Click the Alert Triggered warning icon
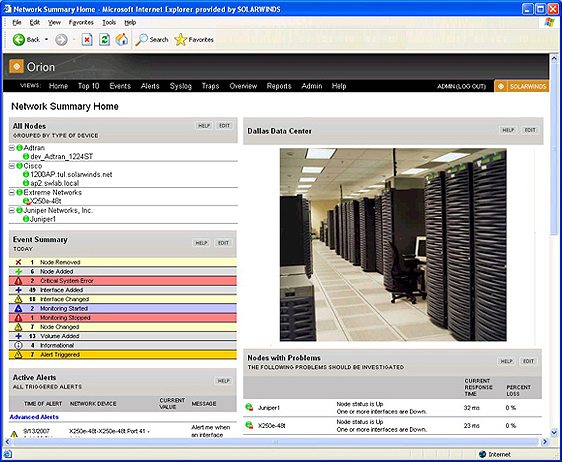562x462 pixels. (x=18, y=354)
